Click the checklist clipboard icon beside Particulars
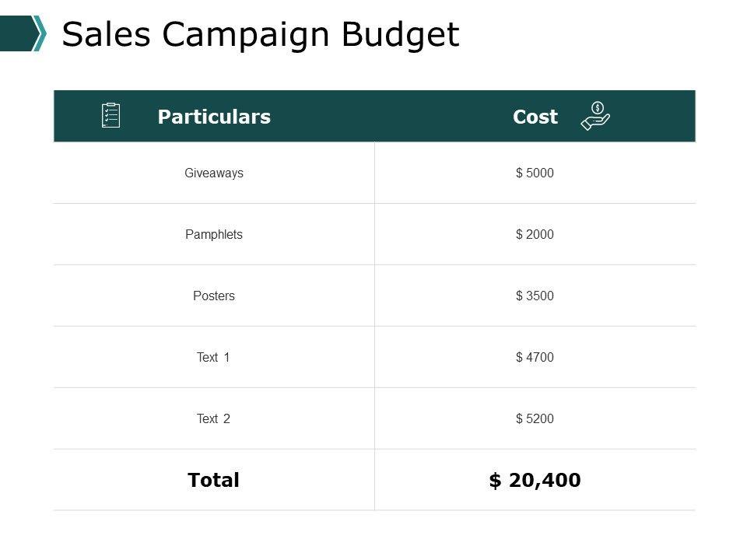This screenshot has height=560, width=747. point(111,116)
